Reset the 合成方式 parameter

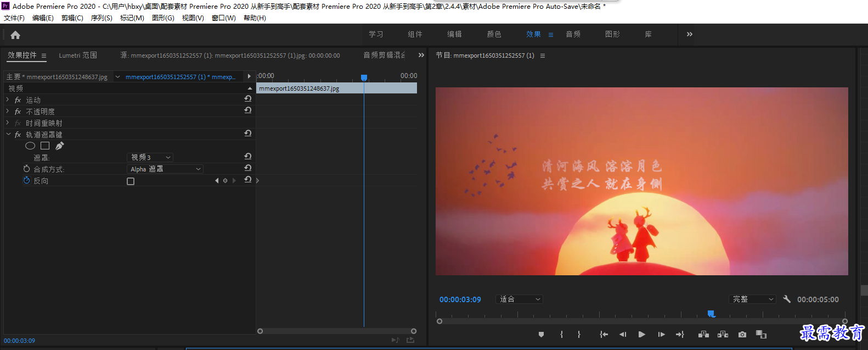(x=248, y=168)
